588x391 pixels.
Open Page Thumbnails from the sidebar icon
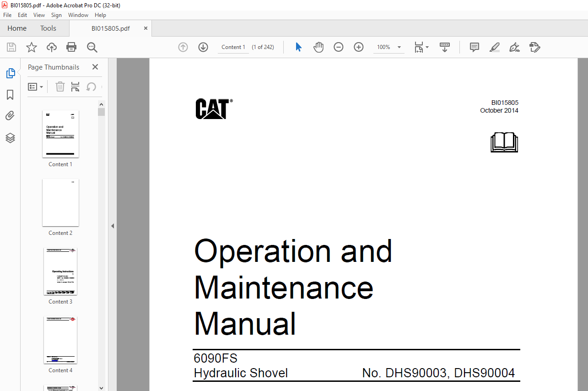click(10, 73)
